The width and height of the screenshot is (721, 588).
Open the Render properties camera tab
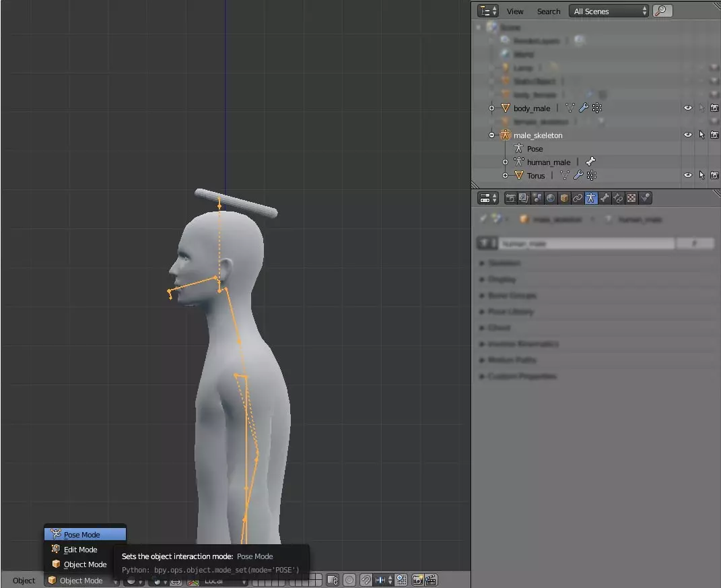pos(510,198)
